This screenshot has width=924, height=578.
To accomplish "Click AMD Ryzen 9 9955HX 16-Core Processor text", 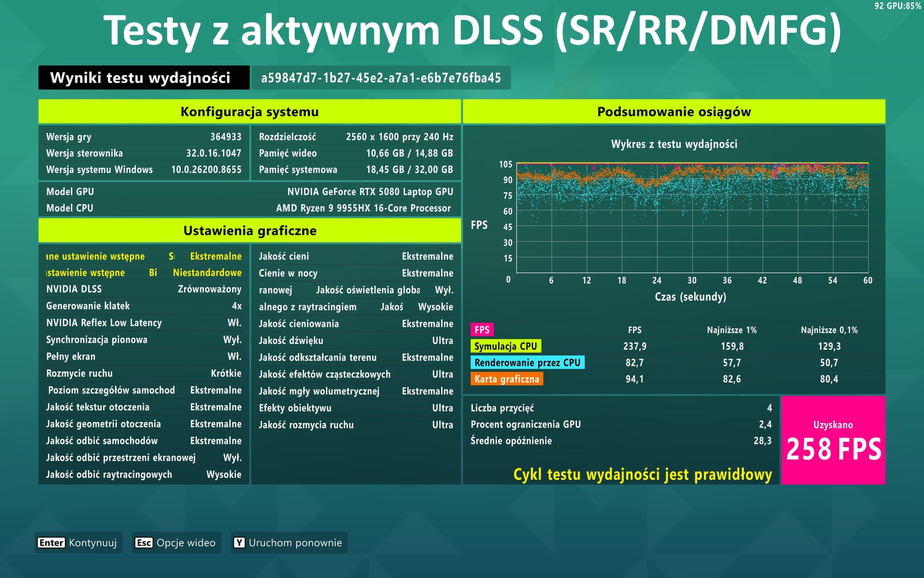I will [363, 208].
